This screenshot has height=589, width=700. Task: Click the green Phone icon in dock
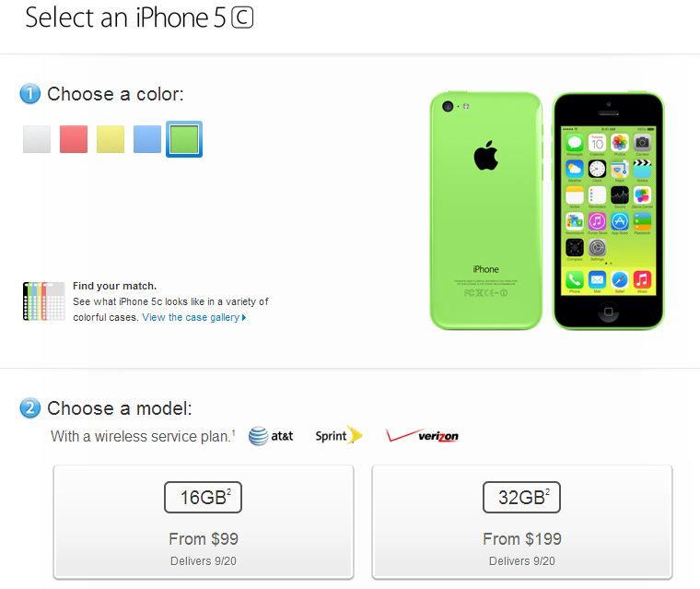(x=575, y=280)
